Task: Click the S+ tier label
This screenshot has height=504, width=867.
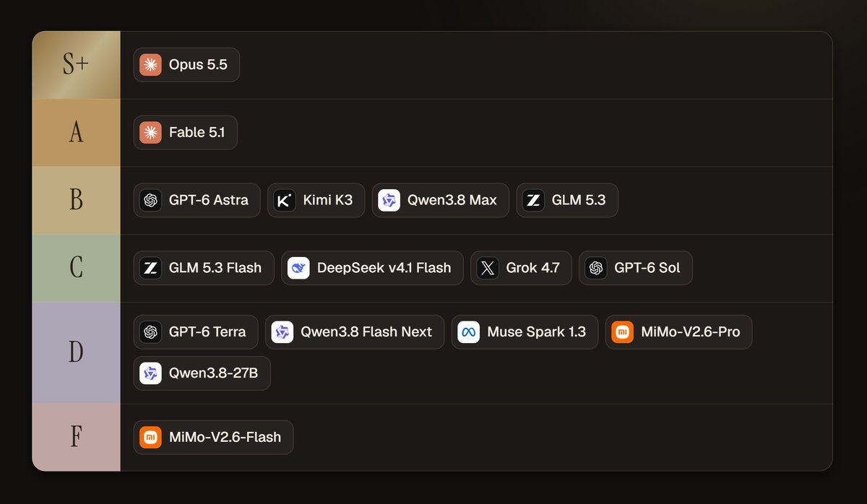Action: click(76, 65)
